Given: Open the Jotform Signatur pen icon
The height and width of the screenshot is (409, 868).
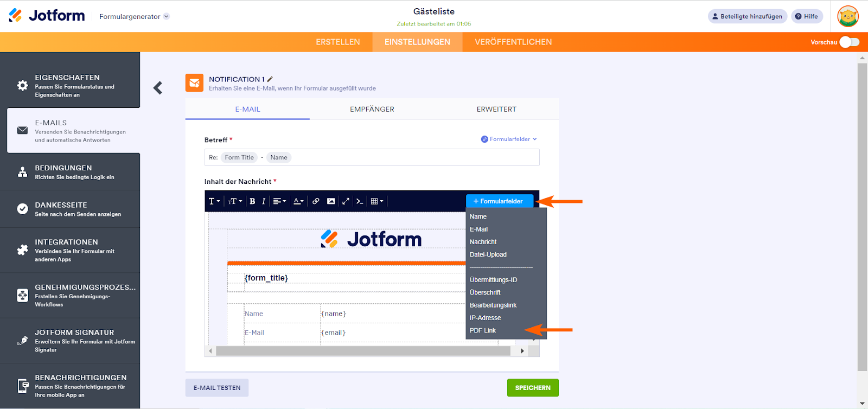Looking at the screenshot, I should coord(22,341).
